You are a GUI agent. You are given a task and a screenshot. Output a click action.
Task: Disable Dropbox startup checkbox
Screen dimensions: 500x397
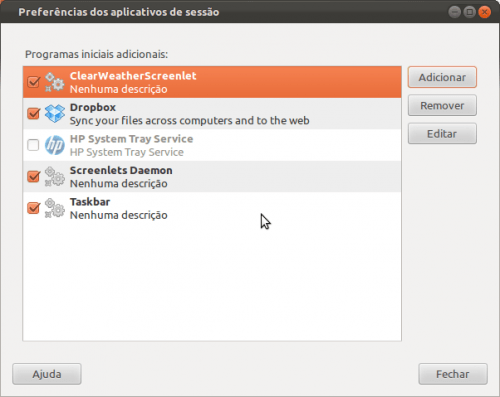[x=33, y=113]
